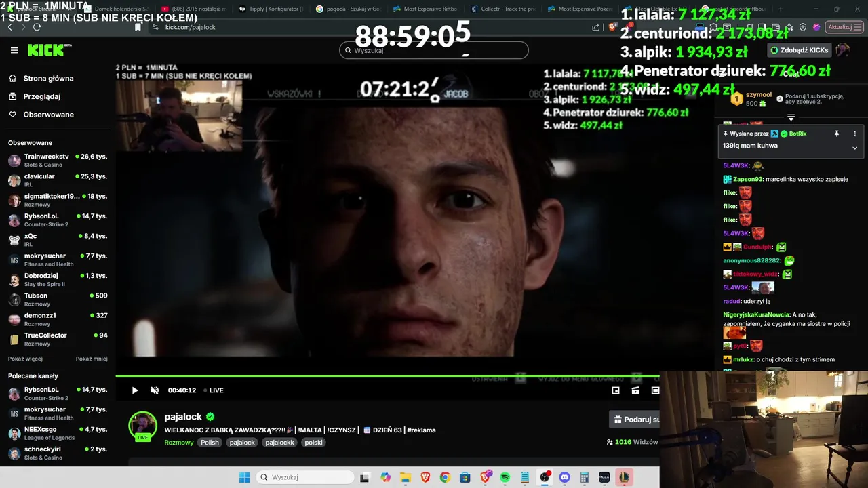Open pinned message three-dot menu
The height and width of the screenshot is (488, 868).
point(854,134)
